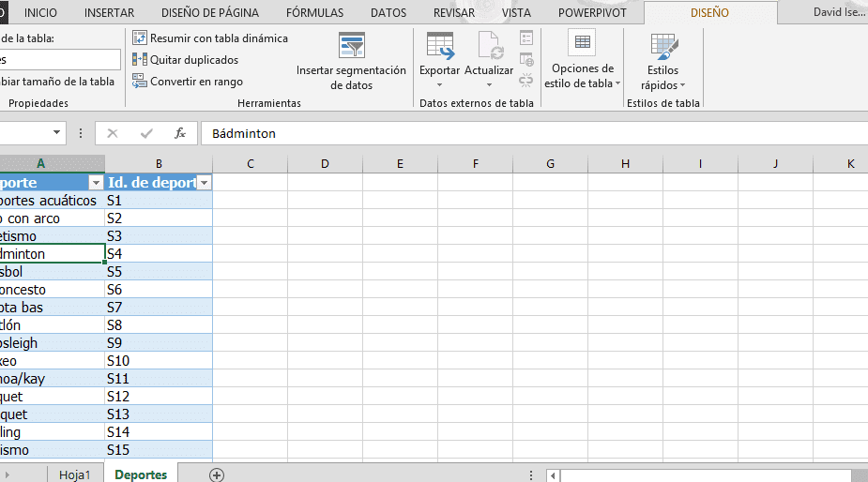Switch to the Hoja1 sheet tab

tap(75, 474)
